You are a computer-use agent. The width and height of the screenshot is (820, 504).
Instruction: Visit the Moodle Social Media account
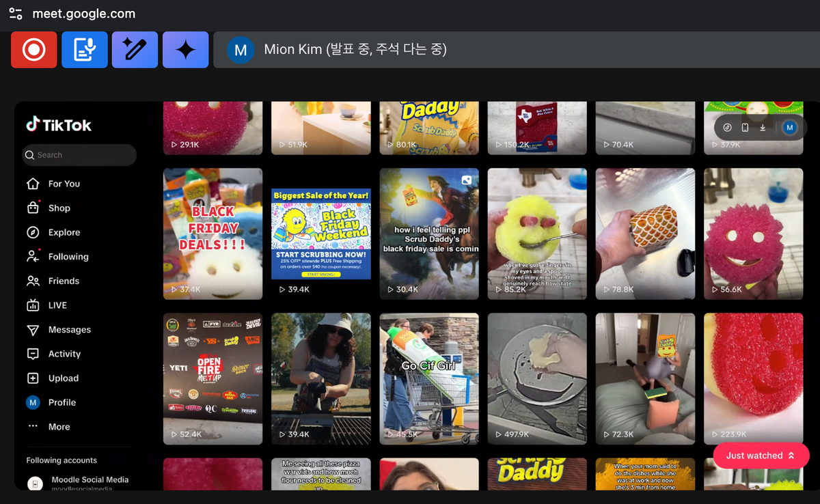(90, 479)
